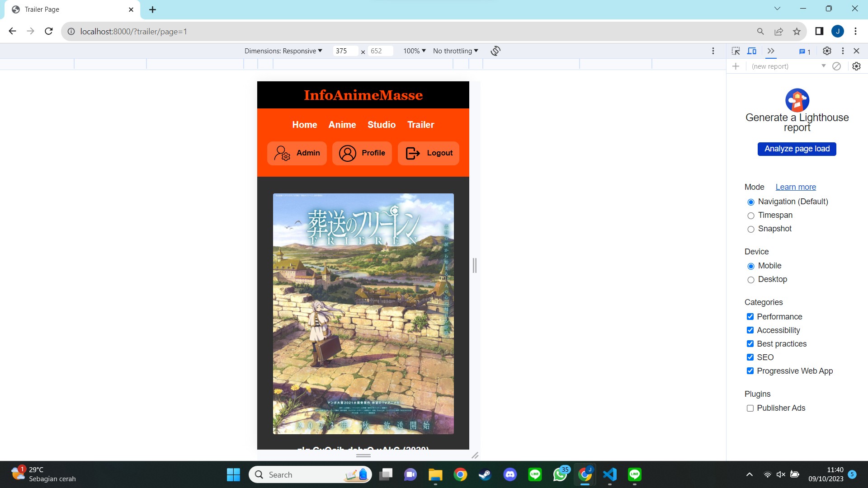Viewport: 868px width, 488px height.
Task: Open Visual Studio Code from taskbar
Action: coord(609,474)
